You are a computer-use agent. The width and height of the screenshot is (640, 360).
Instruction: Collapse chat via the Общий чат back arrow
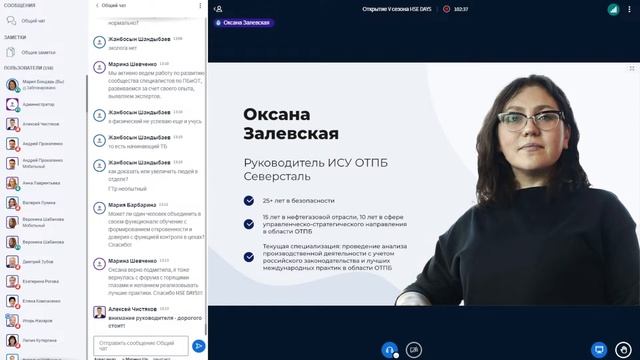(x=111, y=6)
